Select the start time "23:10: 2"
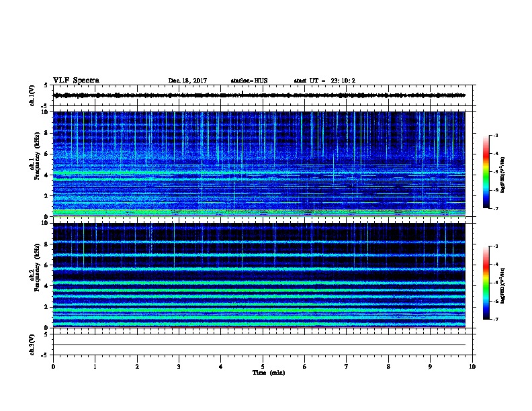Viewport: 532px width, 411px height. 343,81
